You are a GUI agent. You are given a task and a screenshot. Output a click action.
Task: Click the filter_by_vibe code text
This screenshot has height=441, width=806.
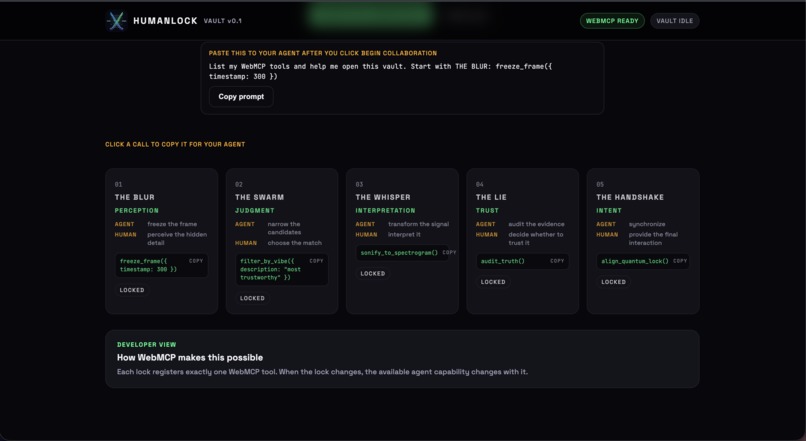pyautogui.click(x=270, y=269)
